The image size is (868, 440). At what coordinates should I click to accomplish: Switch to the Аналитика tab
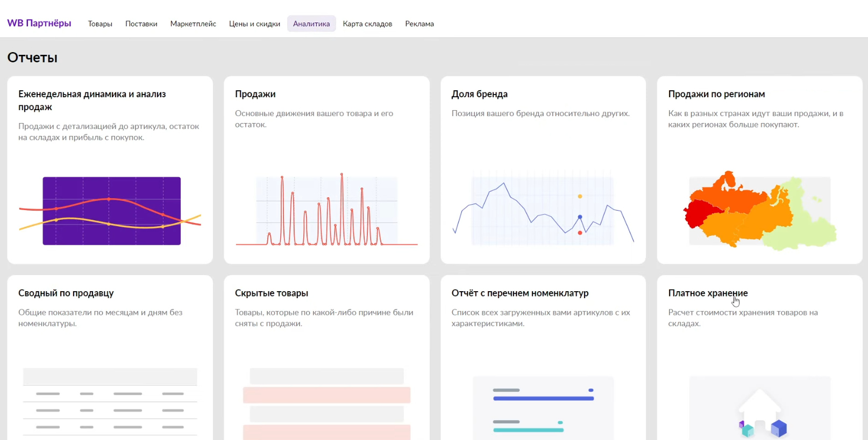(x=311, y=24)
